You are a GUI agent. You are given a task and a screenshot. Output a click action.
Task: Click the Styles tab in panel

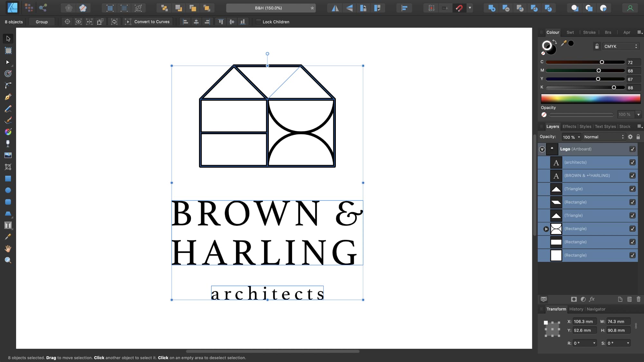click(x=585, y=126)
